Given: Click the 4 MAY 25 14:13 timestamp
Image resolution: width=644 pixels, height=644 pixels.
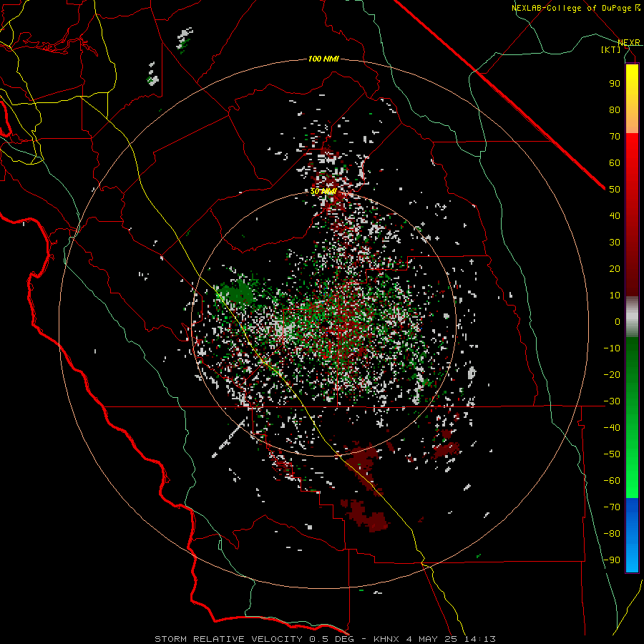Looking at the screenshot, I should click(451, 639).
